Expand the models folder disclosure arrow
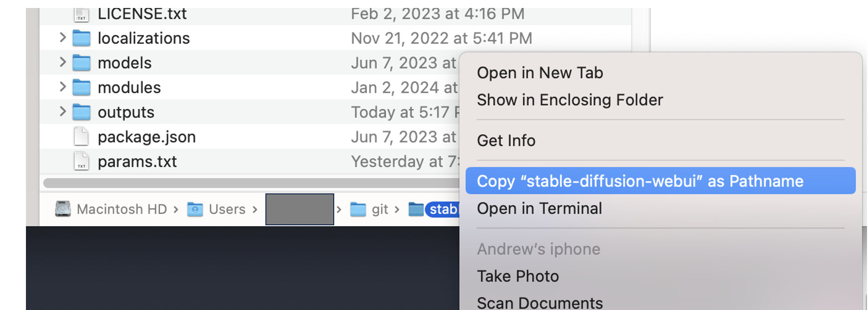Image resolution: width=868 pixels, height=310 pixels. coord(62,62)
